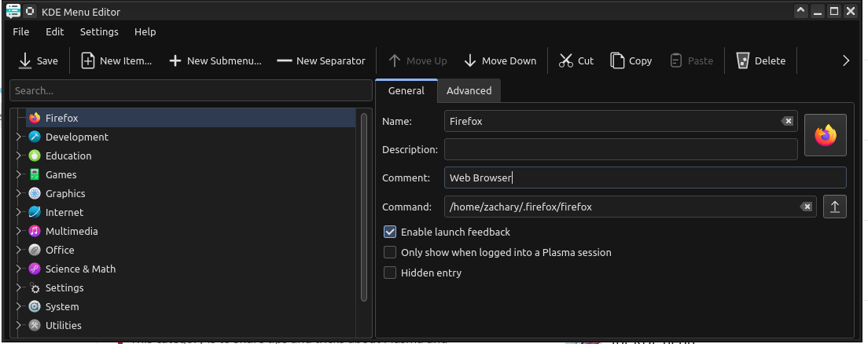Select the Firefox text label in tree
Image resolution: width=868 pixels, height=344 pixels.
pos(61,118)
